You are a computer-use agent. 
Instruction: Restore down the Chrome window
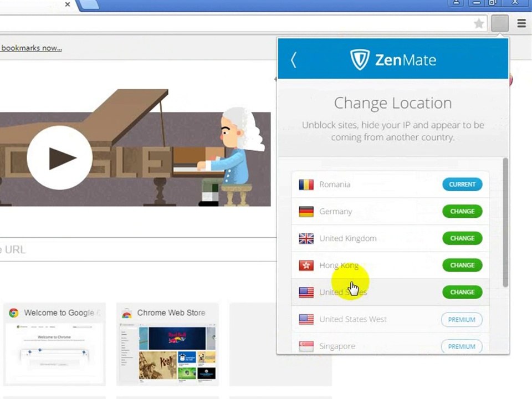[492, 3]
